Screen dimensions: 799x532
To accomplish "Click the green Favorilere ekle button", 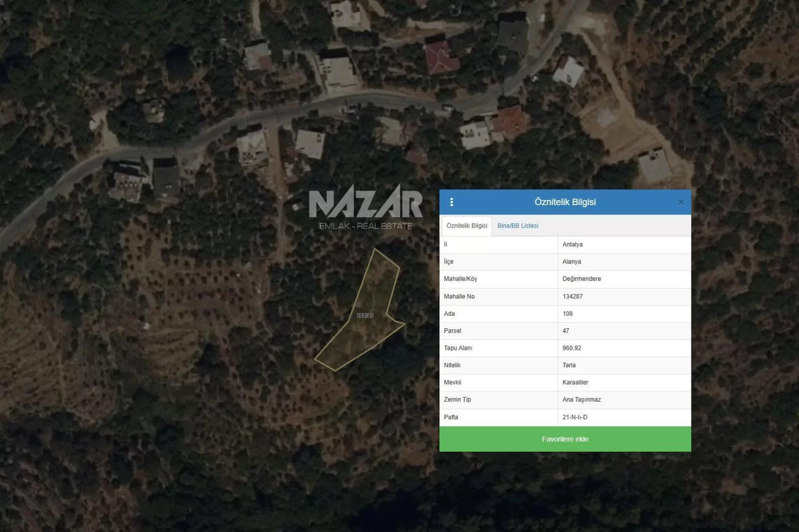I will click(x=565, y=439).
